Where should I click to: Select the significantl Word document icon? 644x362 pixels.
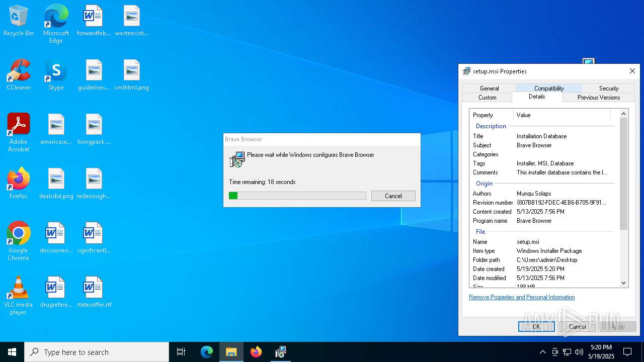94,238
